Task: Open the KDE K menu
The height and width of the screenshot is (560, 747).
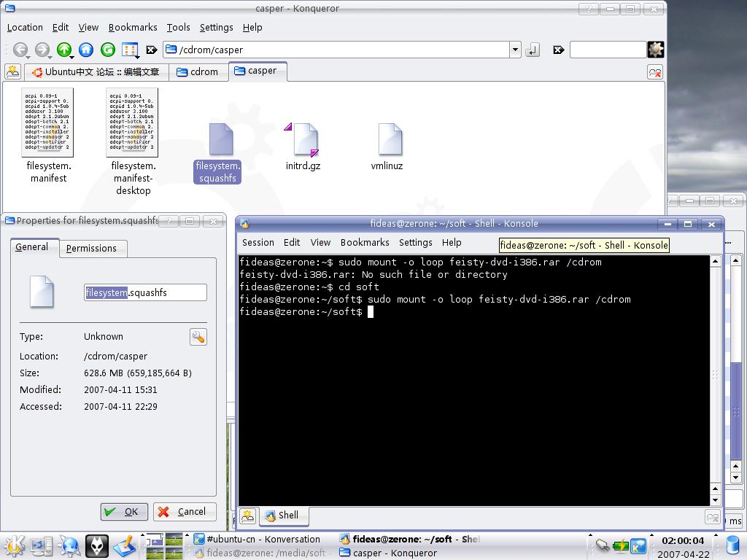Action: click(14, 545)
